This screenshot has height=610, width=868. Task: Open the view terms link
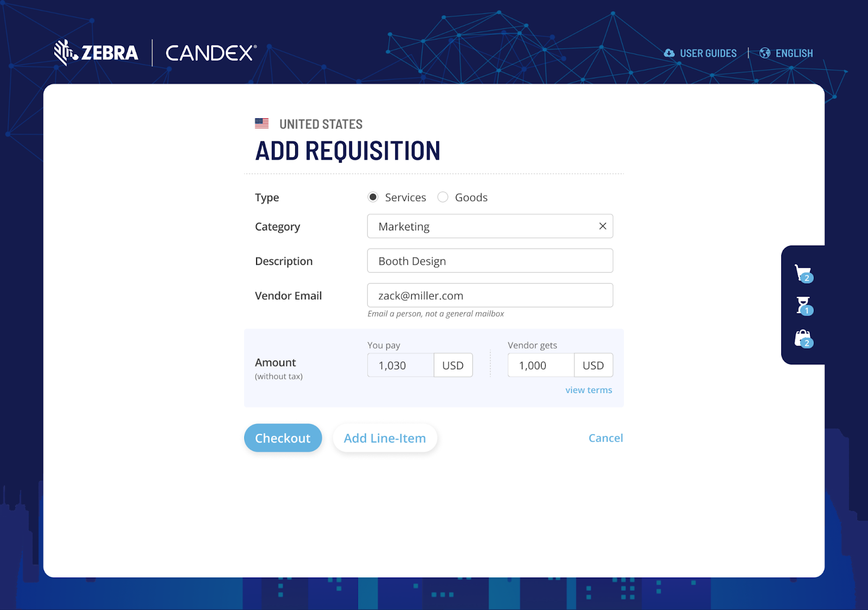pos(589,390)
